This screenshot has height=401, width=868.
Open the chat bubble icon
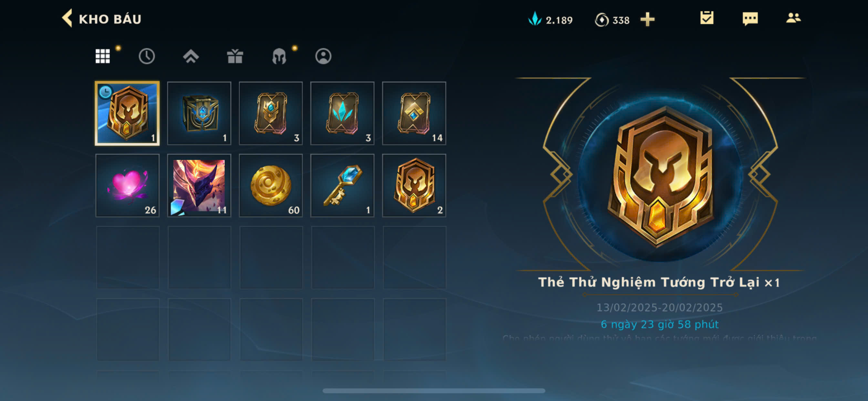click(750, 18)
